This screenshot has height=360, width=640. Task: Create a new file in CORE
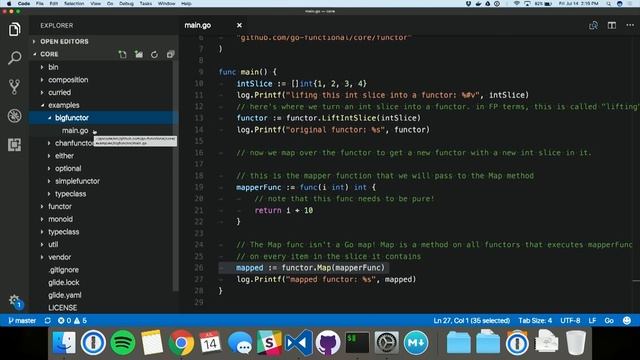(122, 54)
